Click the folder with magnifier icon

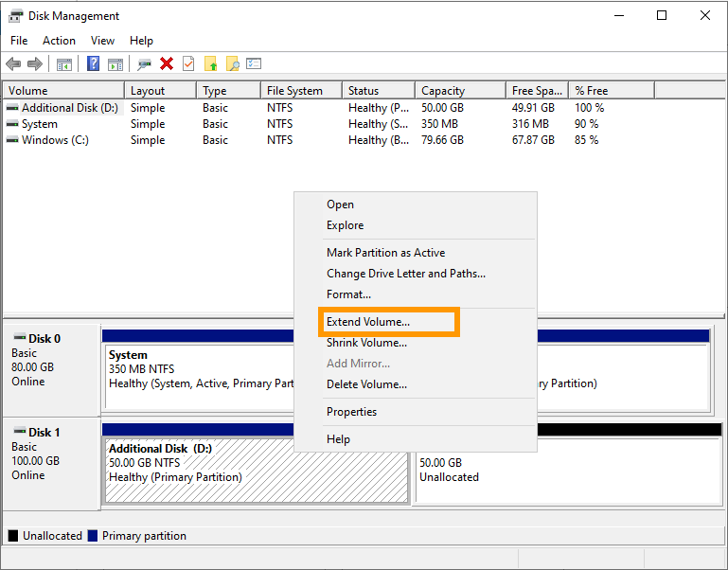(232, 63)
